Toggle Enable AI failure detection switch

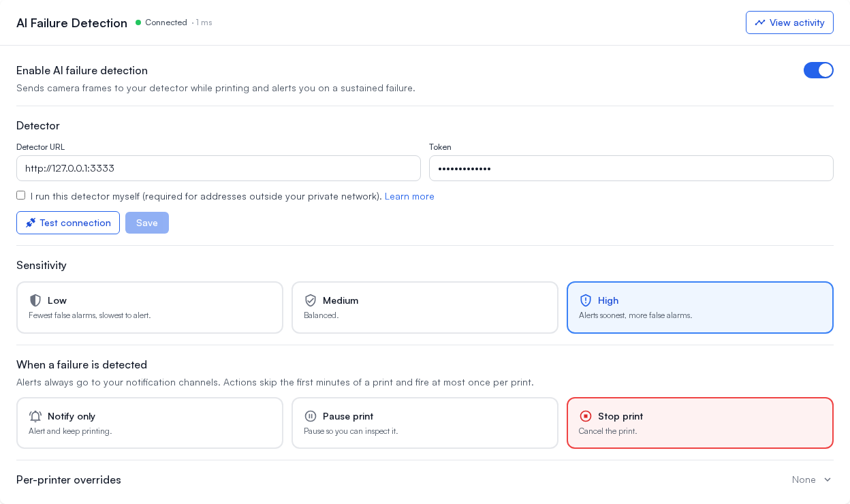[819, 70]
